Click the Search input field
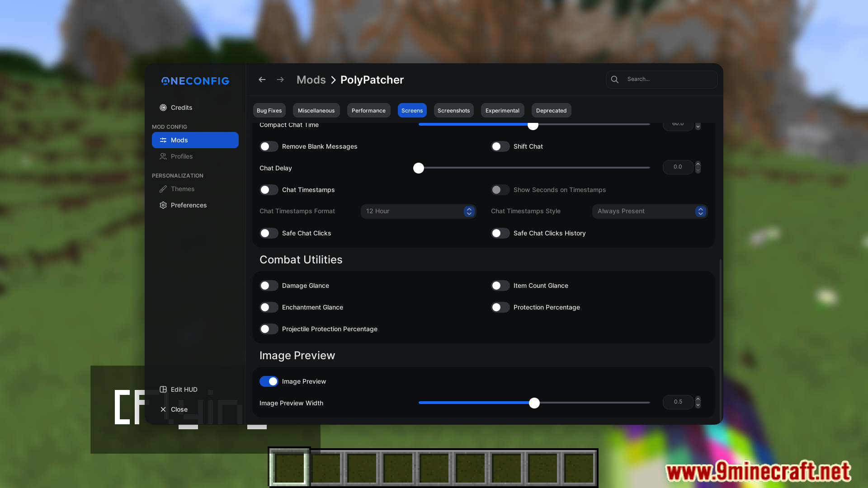Image resolution: width=868 pixels, height=488 pixels. [662, 80]
